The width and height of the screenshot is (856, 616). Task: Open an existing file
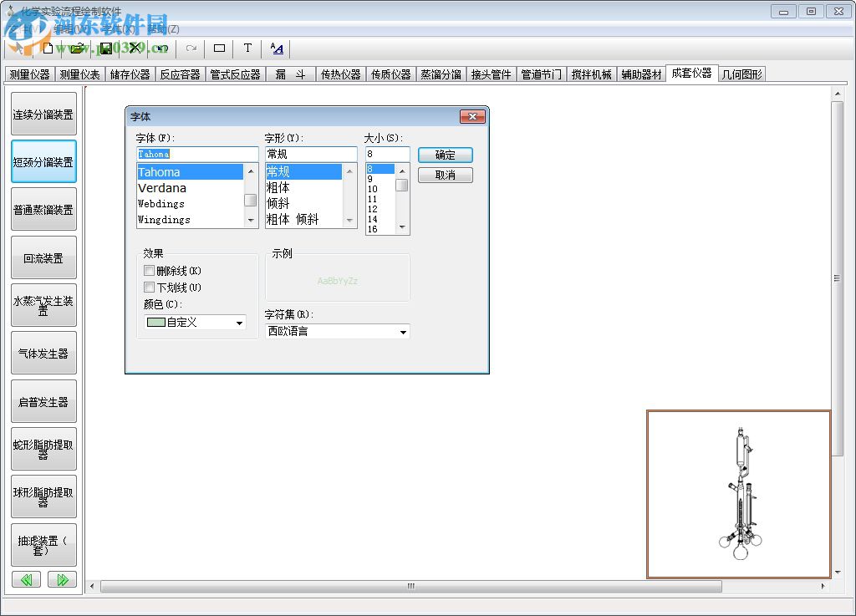pos(77,48)
